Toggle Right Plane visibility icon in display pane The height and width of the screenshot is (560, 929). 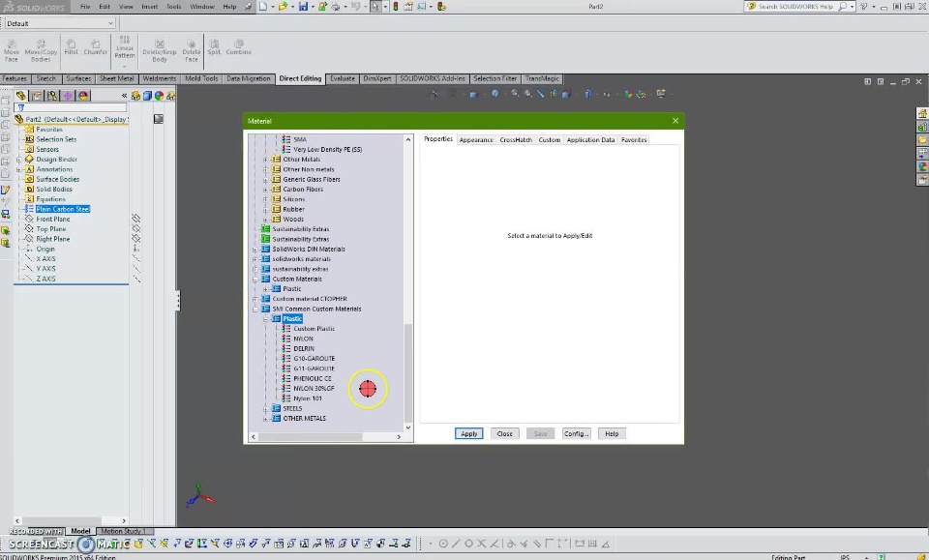[135, 239]
